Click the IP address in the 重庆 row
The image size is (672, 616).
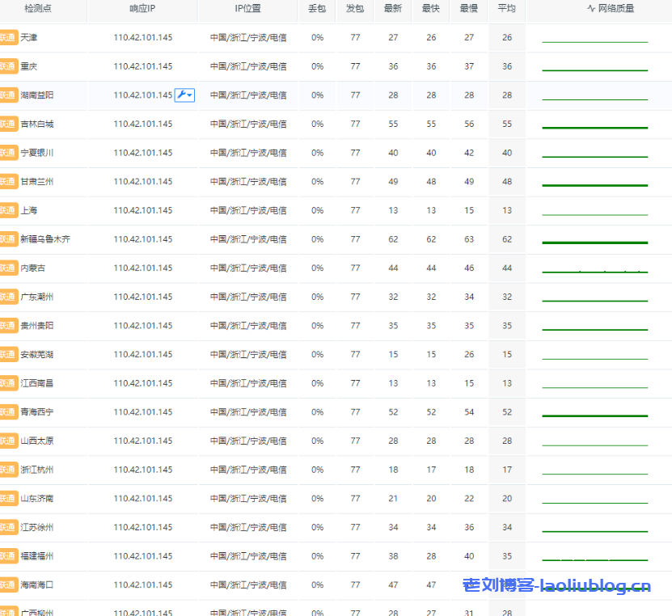pyautogui.click(x=142, y=66)
